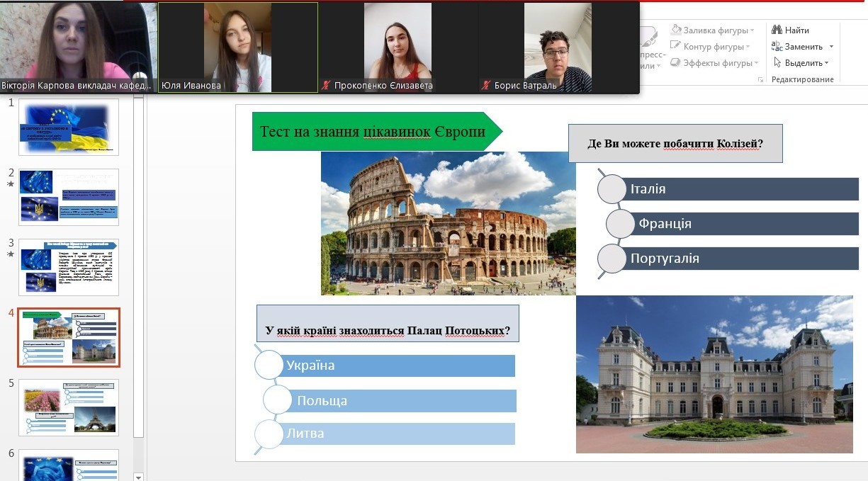Select the circle bullet beside Україна
The image size is (868, 481).
[269, 365]
